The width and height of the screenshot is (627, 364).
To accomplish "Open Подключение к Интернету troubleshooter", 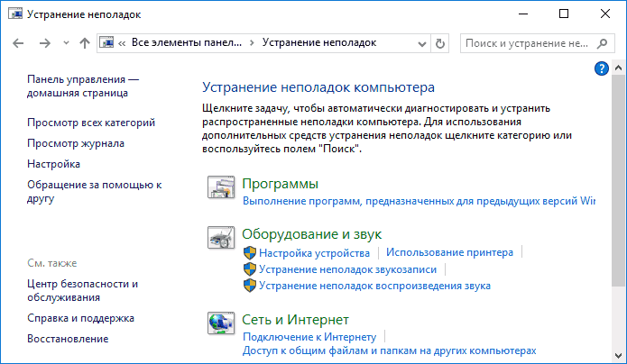I will [309, 337].
